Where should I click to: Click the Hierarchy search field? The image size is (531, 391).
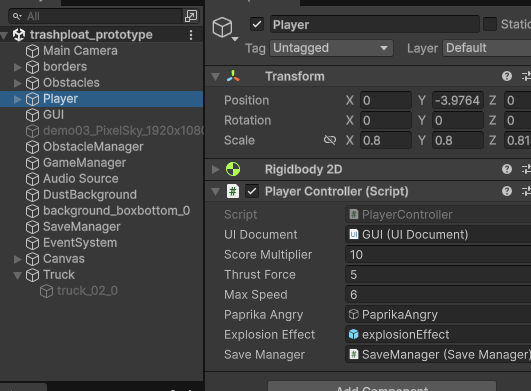(x=95, y=16)
